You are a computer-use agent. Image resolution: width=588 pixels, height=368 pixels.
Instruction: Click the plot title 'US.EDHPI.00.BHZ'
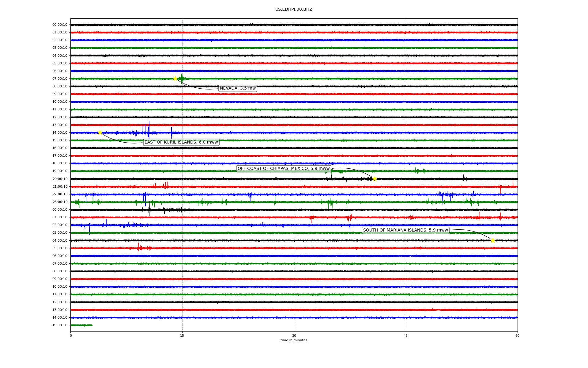coord(294,10)
